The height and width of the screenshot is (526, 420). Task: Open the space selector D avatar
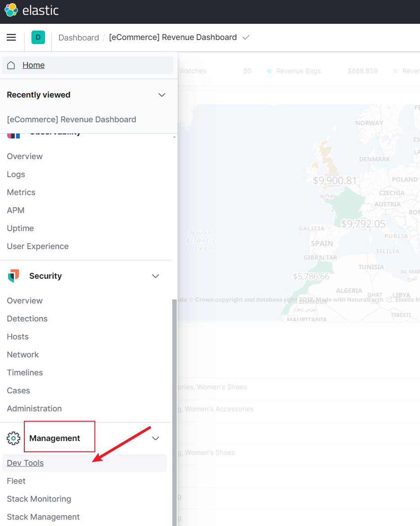[x=38, y=37]
